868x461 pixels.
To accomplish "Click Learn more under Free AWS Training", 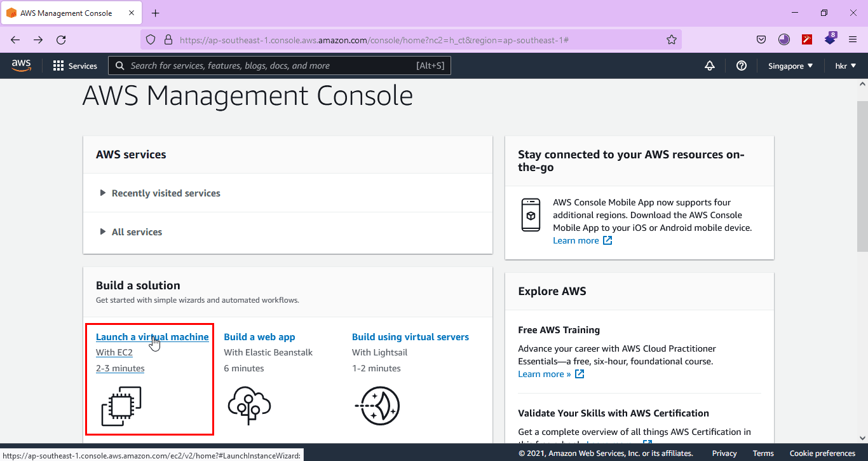I will (x=545, y=374).
